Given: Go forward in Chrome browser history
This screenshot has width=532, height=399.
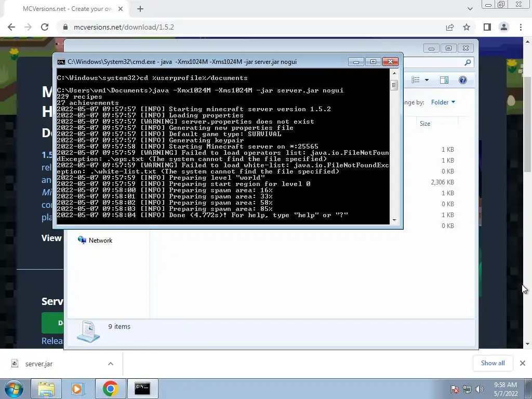Looking at the screenshot, I should click(x=28, y=27).
